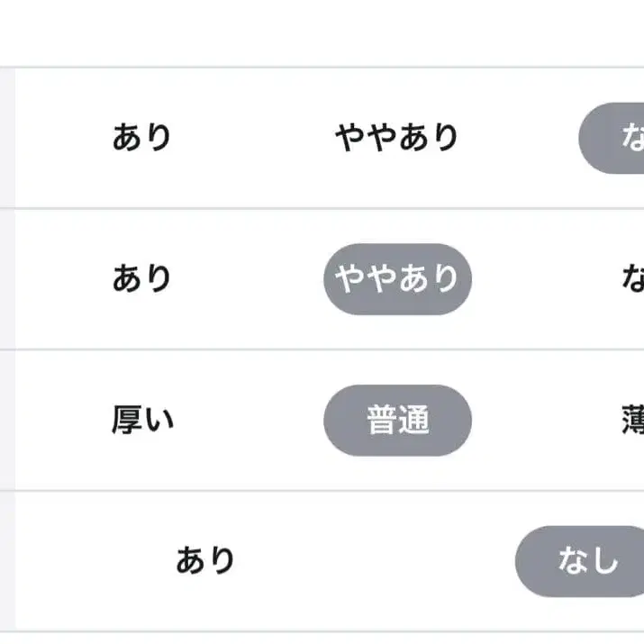The width and height of the screenshot is (644, 644).
Task: Tap the unselected ややあり in the top row
Action: point(397,138)
